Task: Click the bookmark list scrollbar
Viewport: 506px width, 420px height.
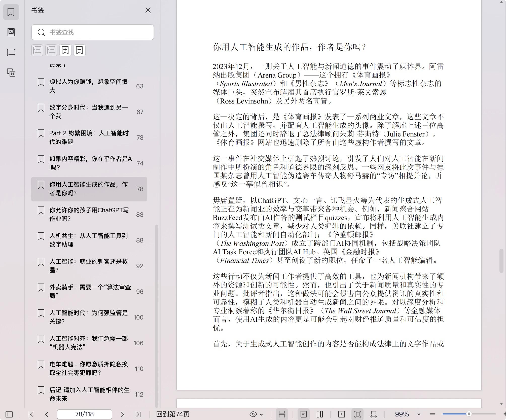Action: 156,316
